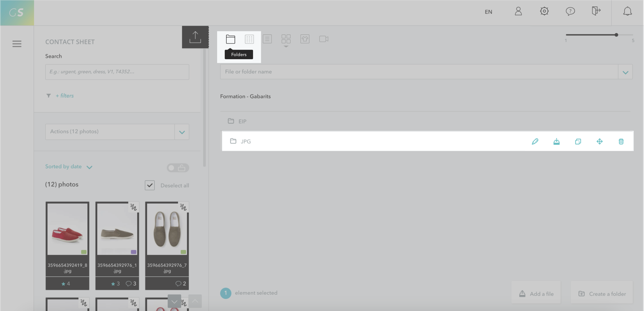Image resolution: width=644 pixels, height=311 pixels.
Task: Delete the JPG folder with trash icon
Action: [x=621, y=141]
